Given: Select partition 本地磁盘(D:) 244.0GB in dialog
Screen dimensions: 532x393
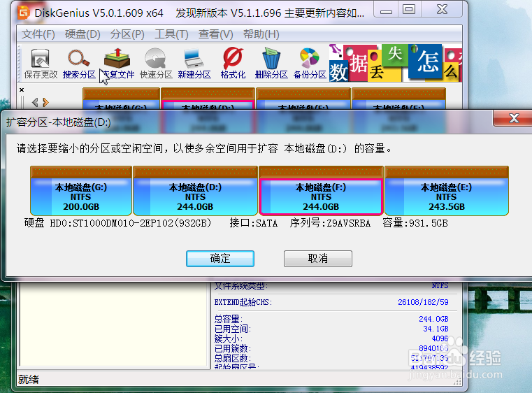Looking at the screenshot, I should pyautogui.click(x=195, y=191).
